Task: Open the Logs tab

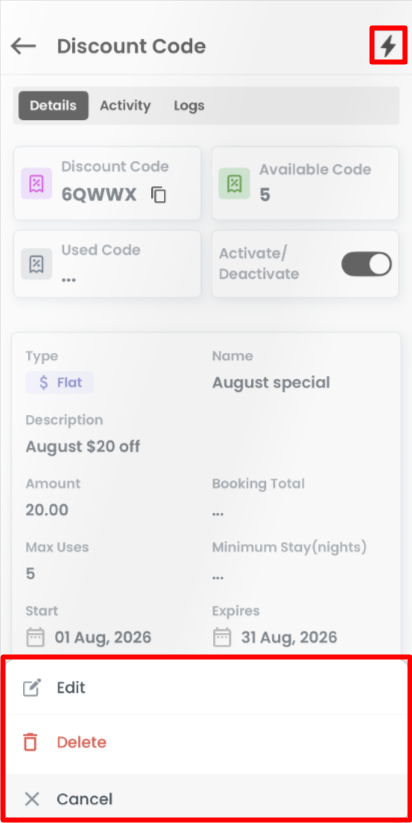Action: pos(189,105)
